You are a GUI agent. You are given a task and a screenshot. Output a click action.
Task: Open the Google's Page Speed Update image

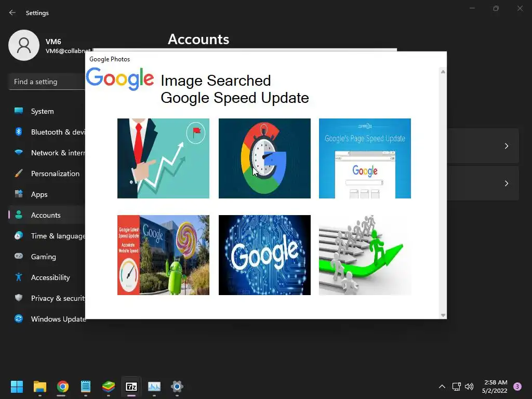coord(365,158)
